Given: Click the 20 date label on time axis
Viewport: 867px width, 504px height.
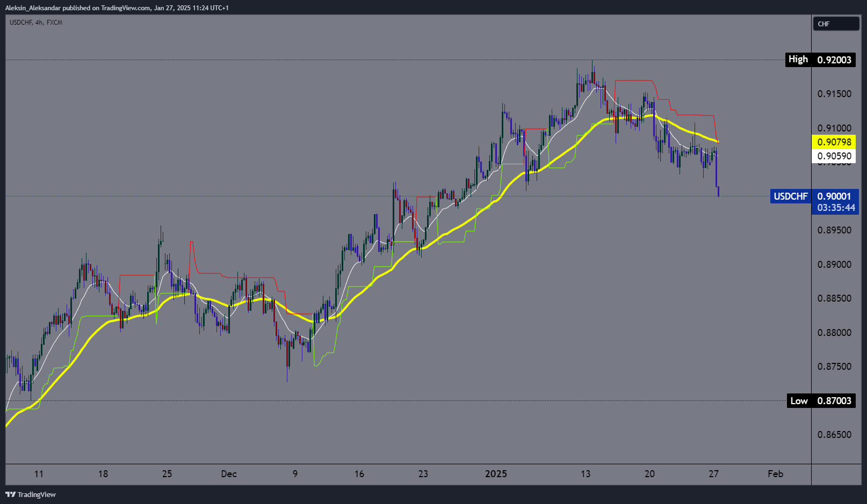Looking at the screenshot, I should 649,474.
